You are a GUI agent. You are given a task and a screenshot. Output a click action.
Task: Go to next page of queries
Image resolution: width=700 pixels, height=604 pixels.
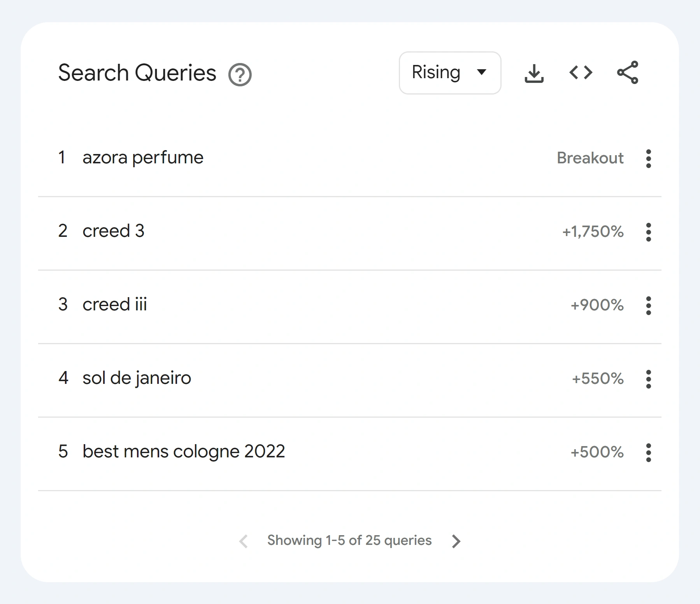456,541
